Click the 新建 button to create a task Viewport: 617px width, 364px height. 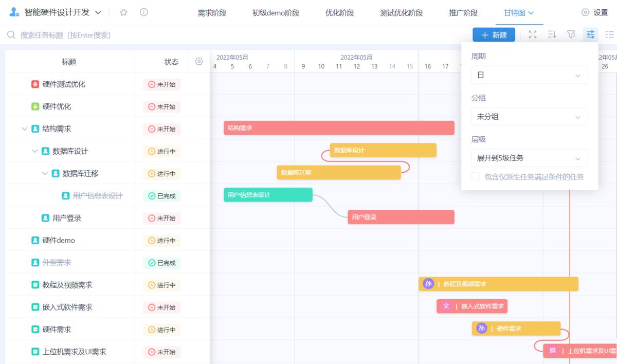494,34
